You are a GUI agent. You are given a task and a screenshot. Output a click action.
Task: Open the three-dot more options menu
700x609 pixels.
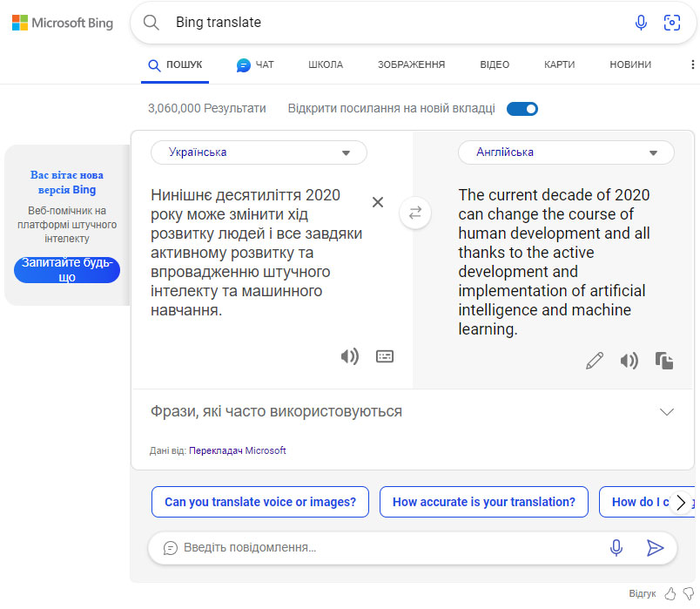point(692,64)
